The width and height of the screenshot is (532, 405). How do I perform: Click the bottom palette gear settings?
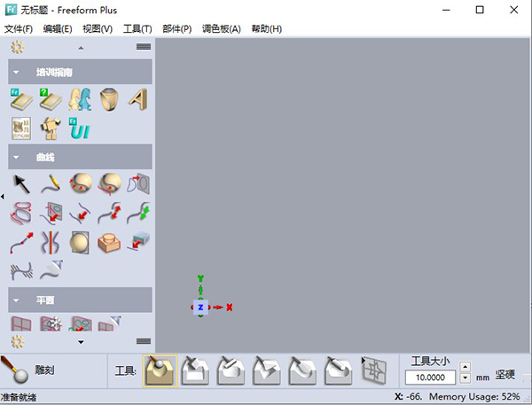click(18, 341)
